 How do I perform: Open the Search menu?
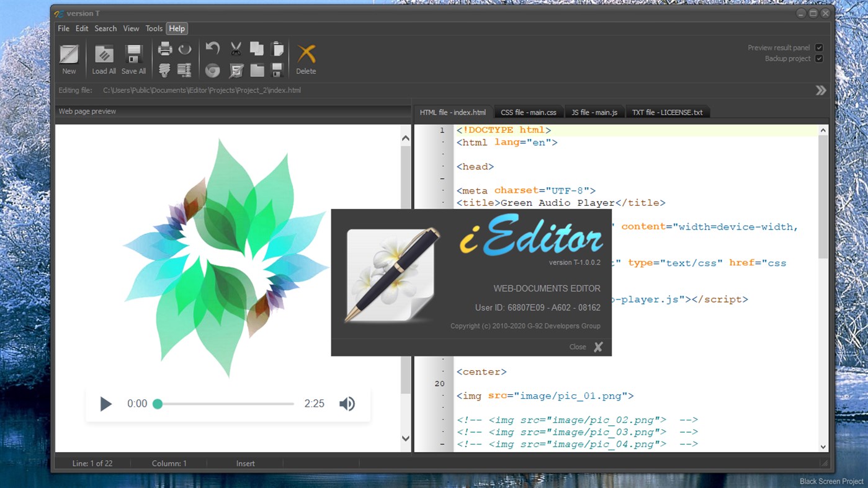click(x=105, y=29)
